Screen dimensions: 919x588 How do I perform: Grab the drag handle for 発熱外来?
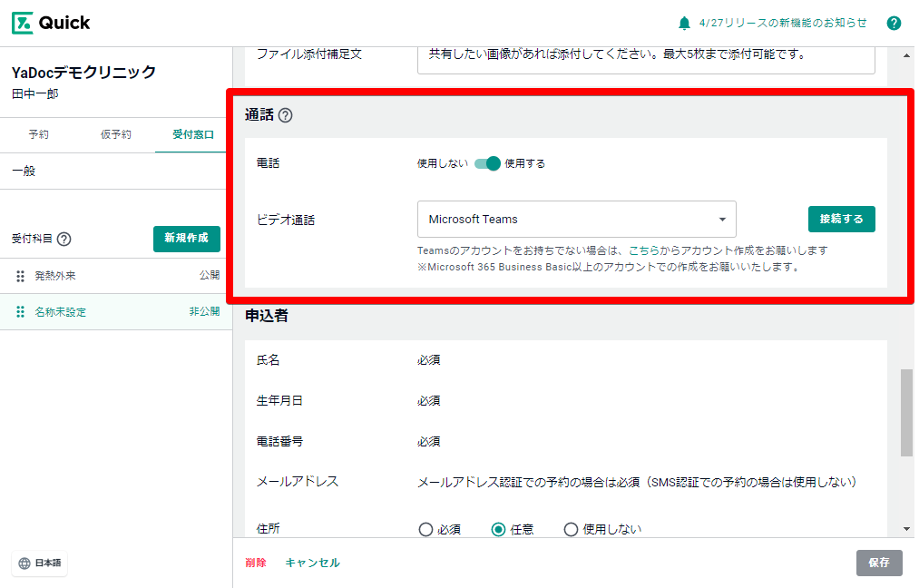21,276
